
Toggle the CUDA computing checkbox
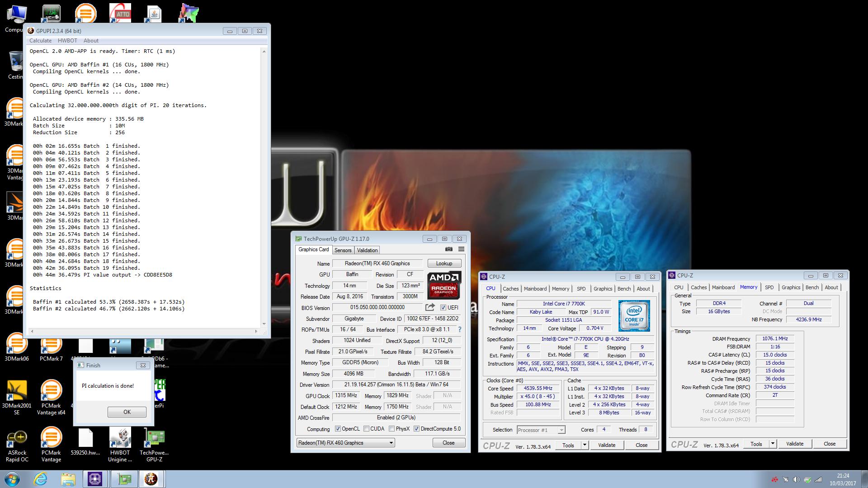366,429
